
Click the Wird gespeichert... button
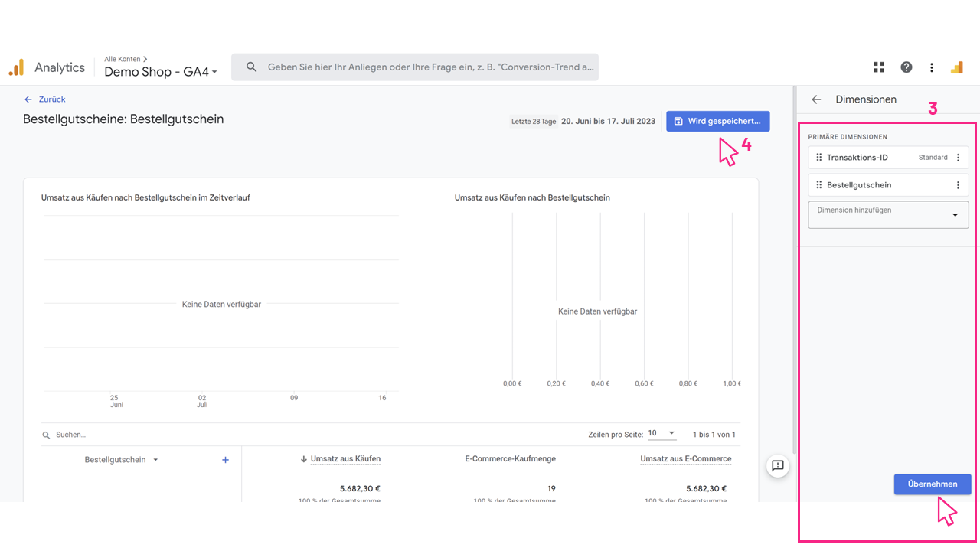(717, 121)
